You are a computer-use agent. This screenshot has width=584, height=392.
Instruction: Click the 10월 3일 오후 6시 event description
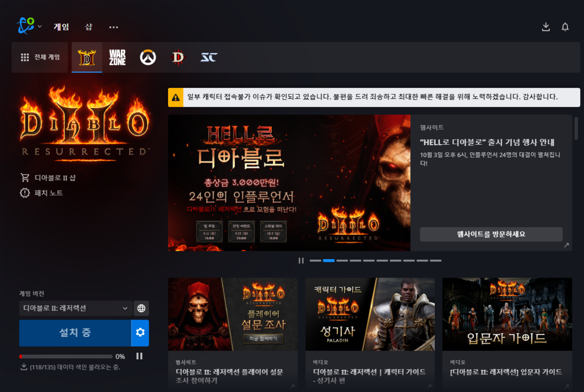[x=490, y=159]
